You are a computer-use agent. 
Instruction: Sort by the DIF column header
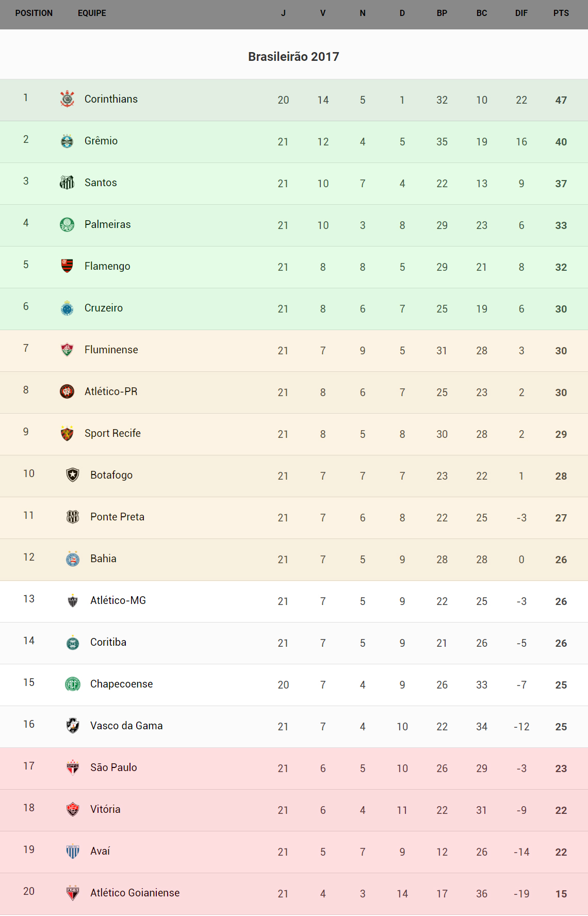coord(521,13)
